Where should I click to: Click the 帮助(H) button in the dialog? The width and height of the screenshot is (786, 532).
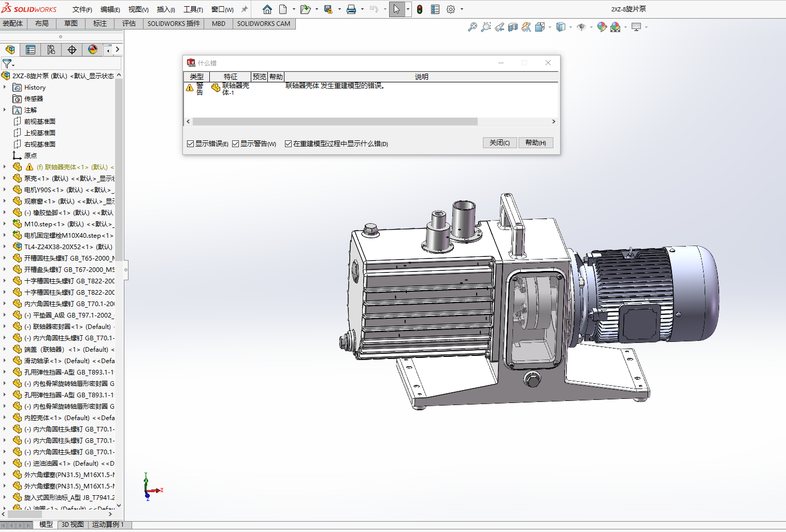[x=535, y=143]
